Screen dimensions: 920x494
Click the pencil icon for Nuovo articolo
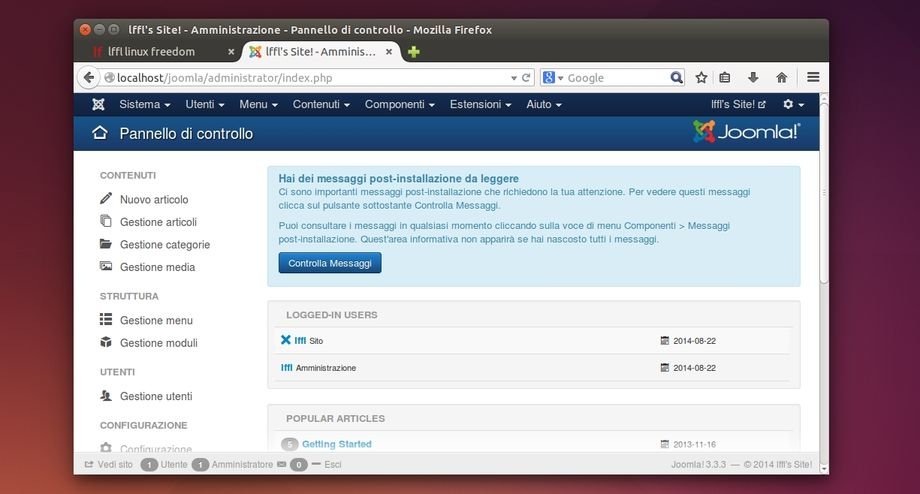click(106, 198)
